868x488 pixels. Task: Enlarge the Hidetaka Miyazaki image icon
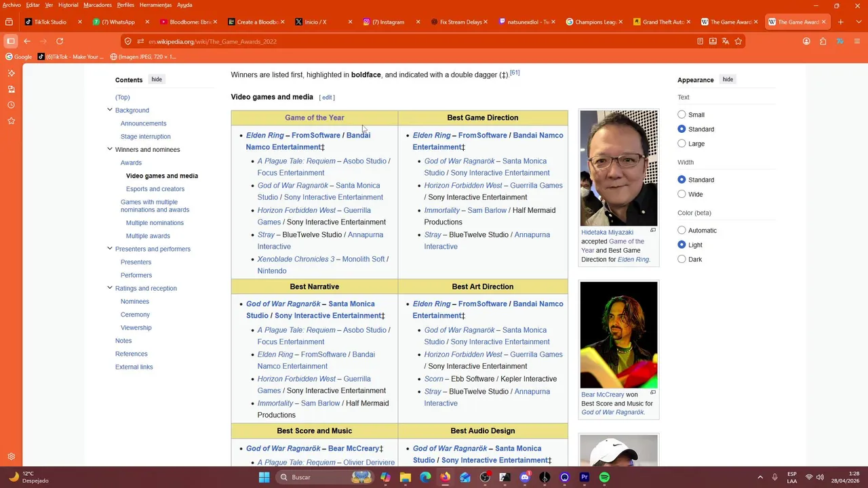[653, 230]
